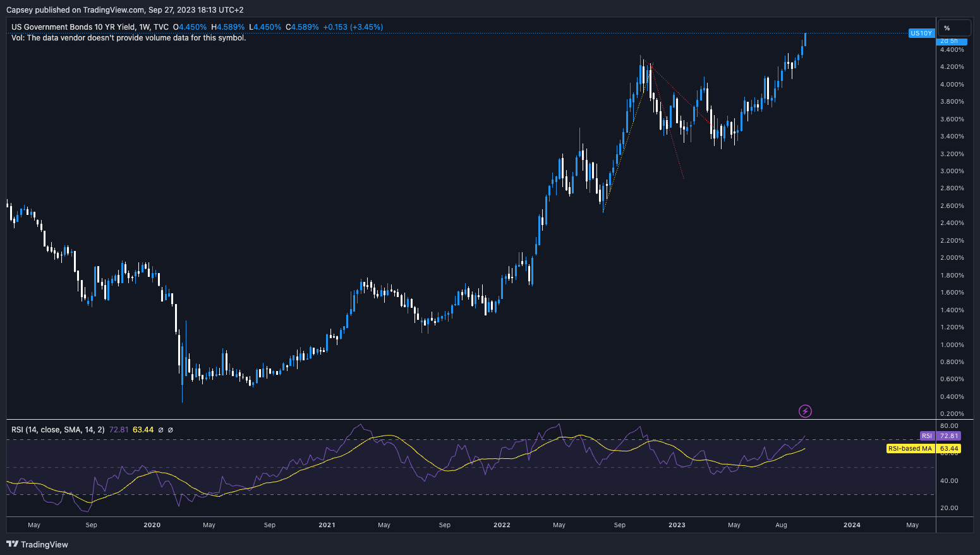Click the close value C4.589% in legend
The image size is (980, 555).
(302, 27)
